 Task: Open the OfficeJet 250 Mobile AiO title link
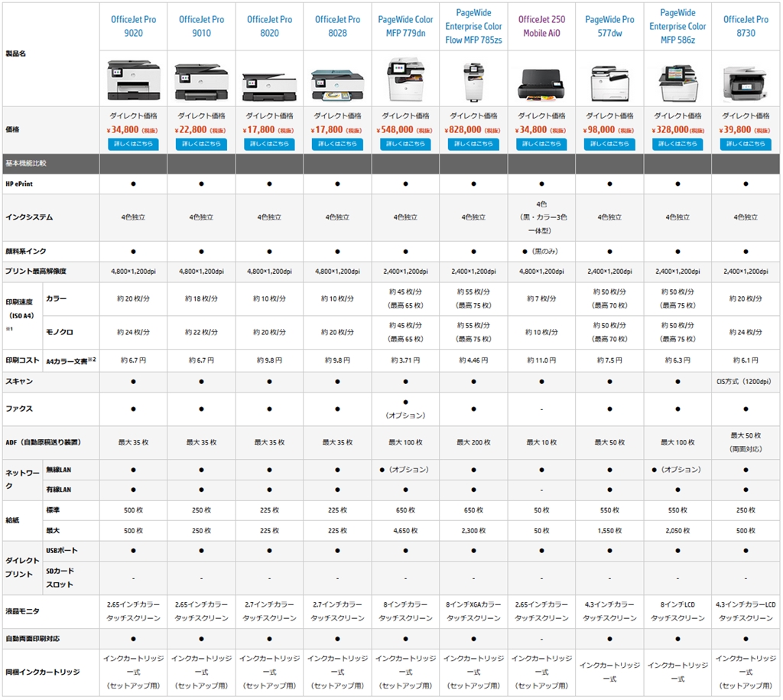(x=541, y=26)
